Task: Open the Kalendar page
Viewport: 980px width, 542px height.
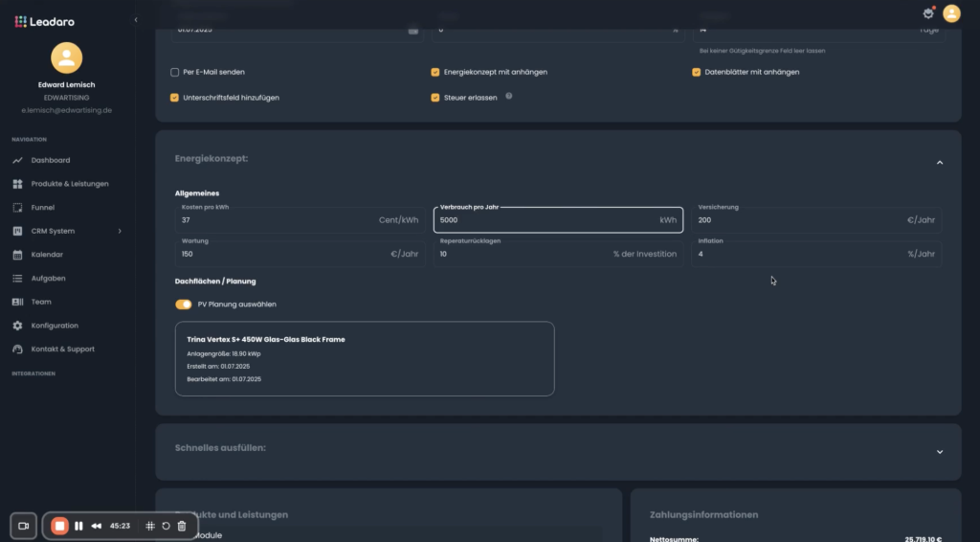Action: pos(47,255)
